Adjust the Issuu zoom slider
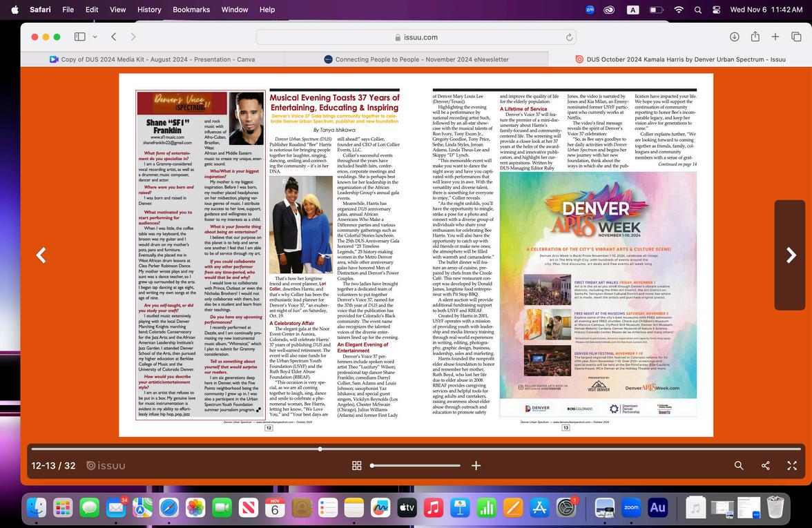Viewport: 812px width, 528px height. pos(415,466)
